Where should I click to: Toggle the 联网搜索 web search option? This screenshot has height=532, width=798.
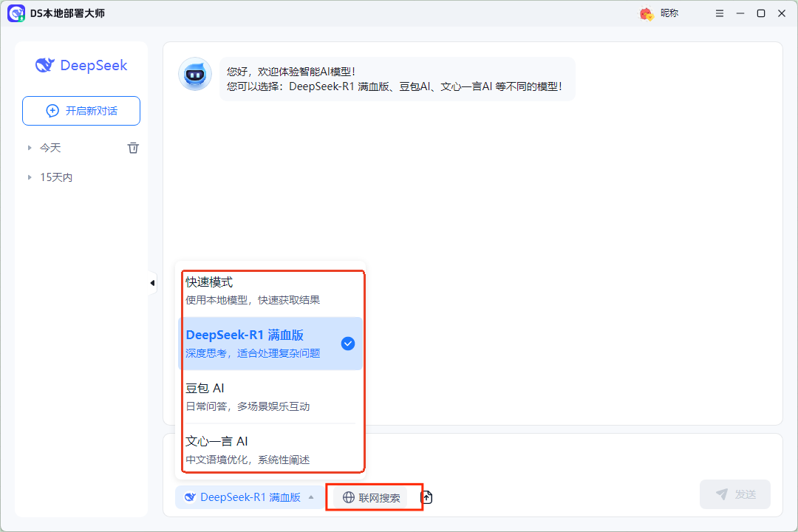point(371,497)
